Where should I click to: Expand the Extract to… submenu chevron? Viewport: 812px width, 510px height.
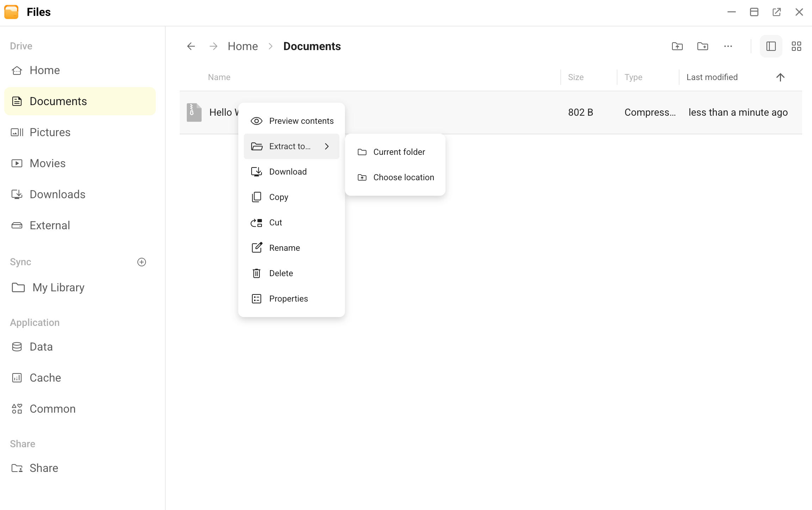(x=327, y=146)
